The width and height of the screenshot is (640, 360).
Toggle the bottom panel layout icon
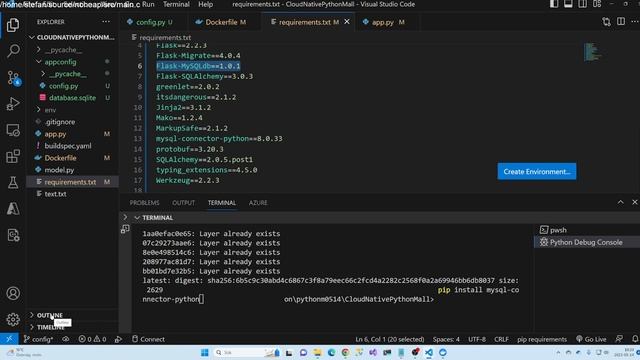point(568,4)
